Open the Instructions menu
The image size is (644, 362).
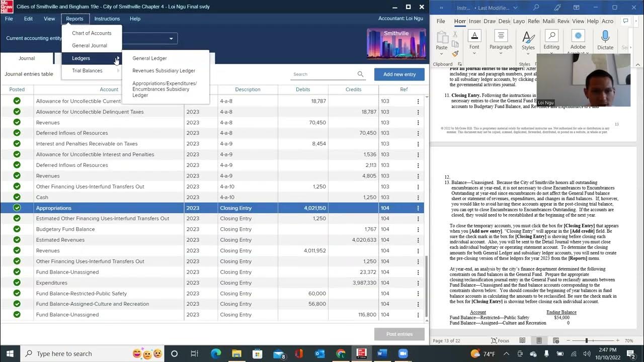click(107, 19)
